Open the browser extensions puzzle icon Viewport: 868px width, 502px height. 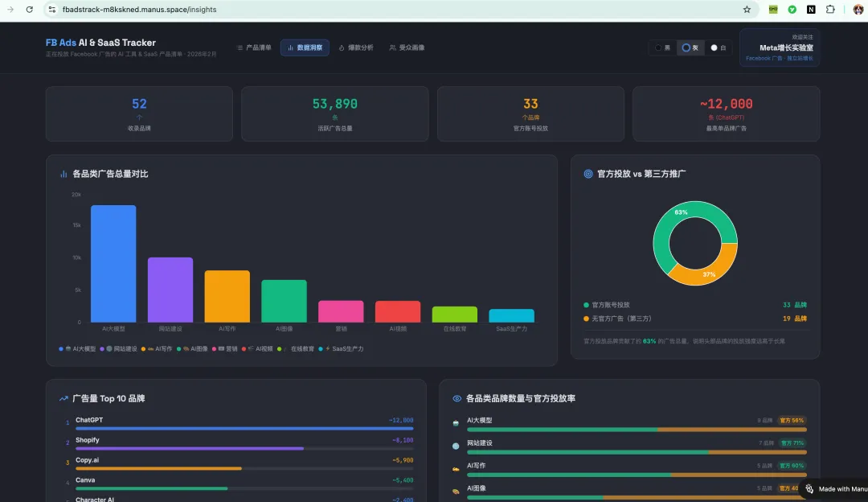[829, 10]
